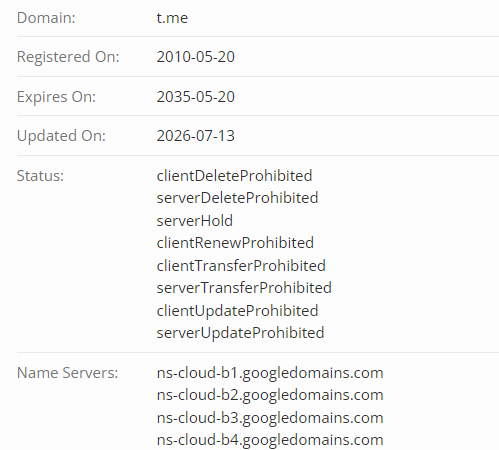Click the serverDeleteProhibited status entry
499x450 pixels.
click(237, 198)
